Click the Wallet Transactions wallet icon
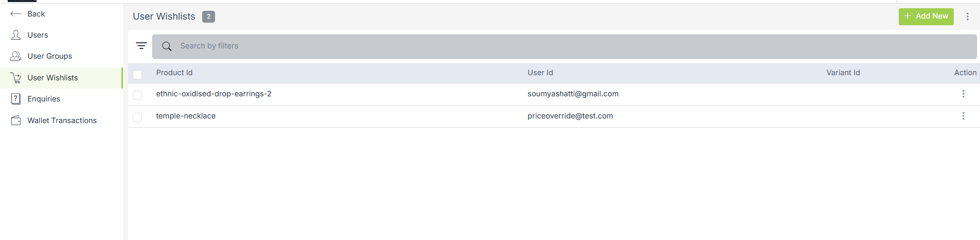The width and height of the screenshot is (980, 240). [16, 121]
